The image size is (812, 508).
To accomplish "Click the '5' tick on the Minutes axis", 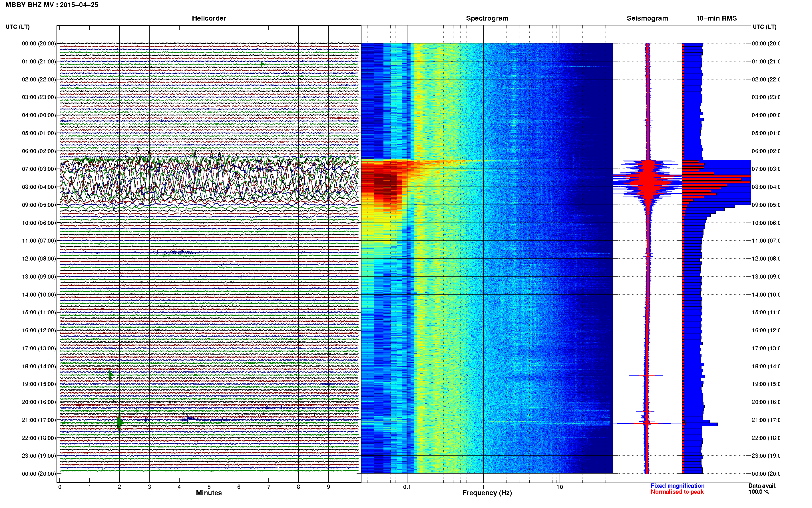I will tap(209, 487).
